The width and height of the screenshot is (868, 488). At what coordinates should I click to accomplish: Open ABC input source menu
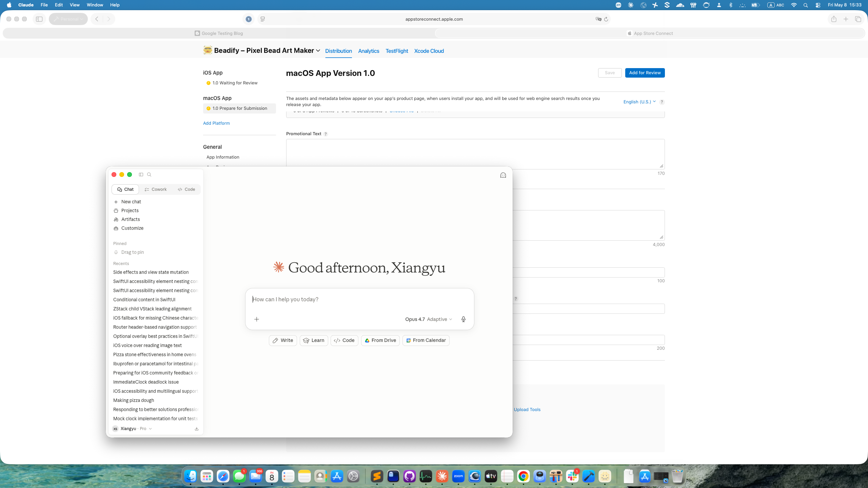coord(775,5)
